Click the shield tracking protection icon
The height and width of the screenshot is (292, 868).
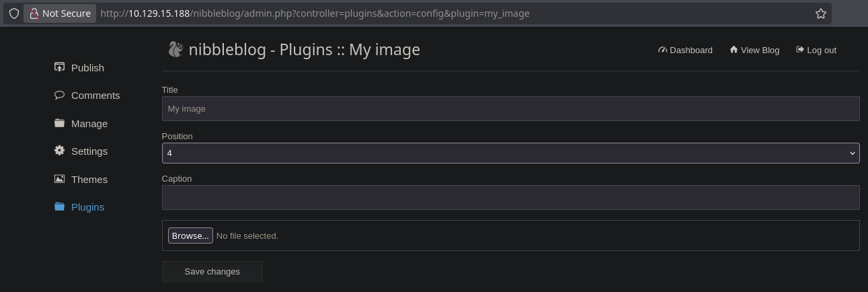[x=13, y=13]
